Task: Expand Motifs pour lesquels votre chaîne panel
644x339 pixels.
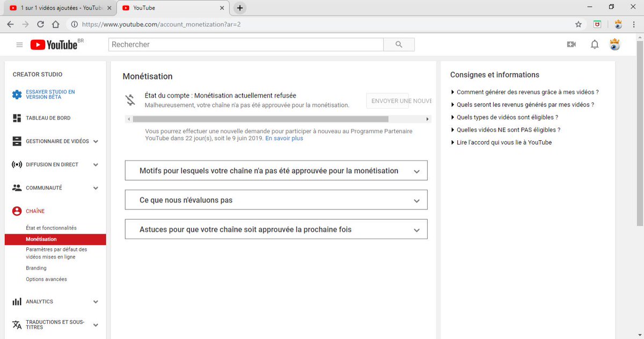Action: tap(276, 170)
